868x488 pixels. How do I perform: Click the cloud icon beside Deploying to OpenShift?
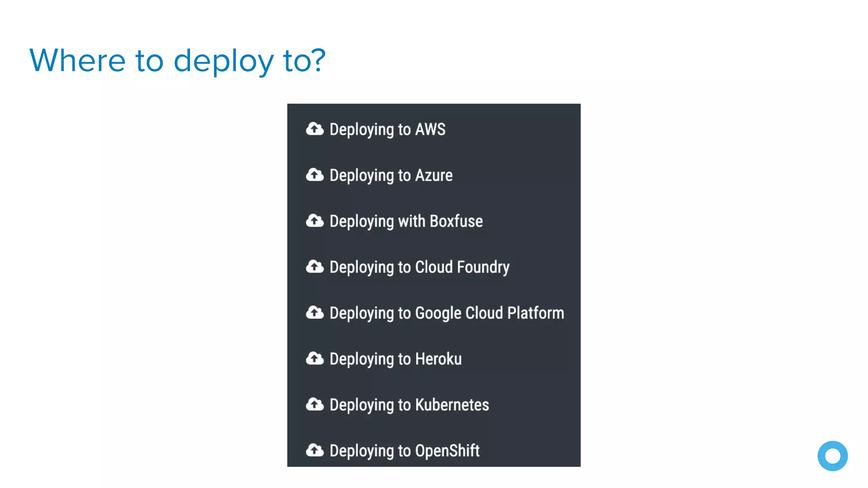(314, 450)
